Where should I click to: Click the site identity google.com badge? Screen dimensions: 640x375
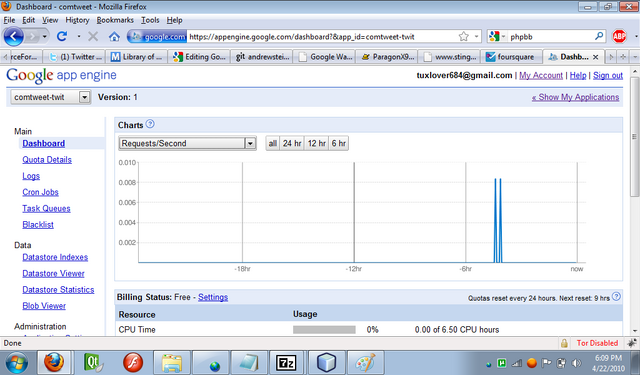[x=157, y=37]
